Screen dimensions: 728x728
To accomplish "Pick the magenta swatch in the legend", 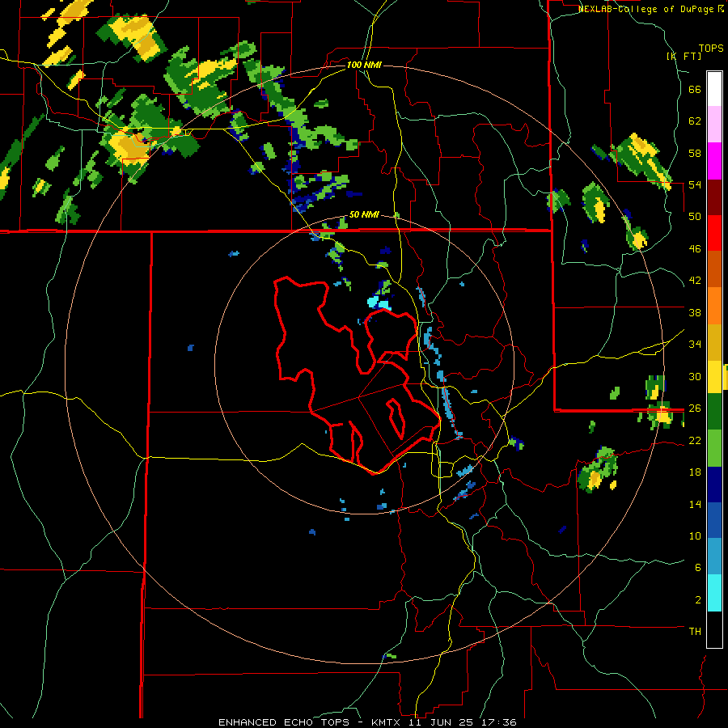I will [x=714, y=161].
